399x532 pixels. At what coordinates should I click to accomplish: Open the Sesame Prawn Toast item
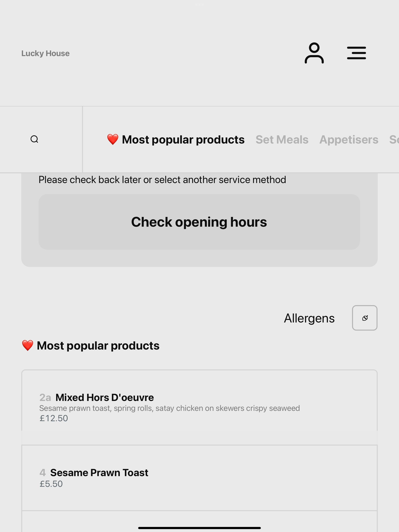pos(199,478)
